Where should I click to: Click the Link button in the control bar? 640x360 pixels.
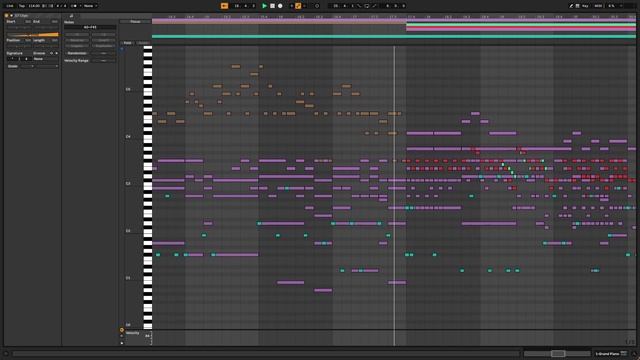[10, 6]
